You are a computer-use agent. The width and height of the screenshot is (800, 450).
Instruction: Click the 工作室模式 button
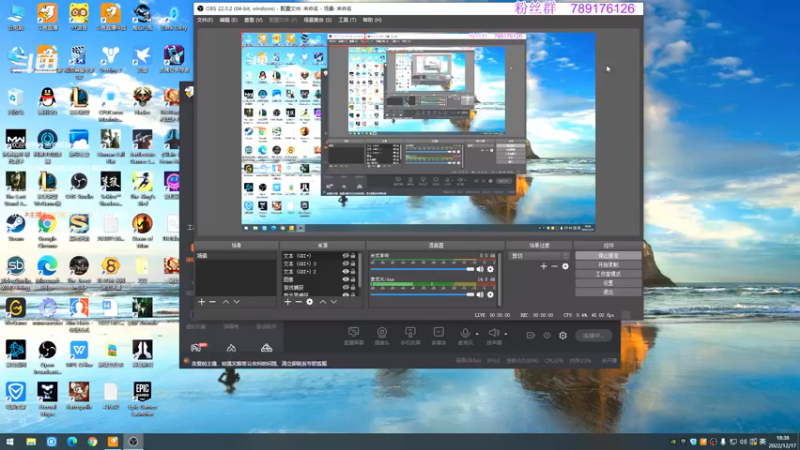click(608, 274)
